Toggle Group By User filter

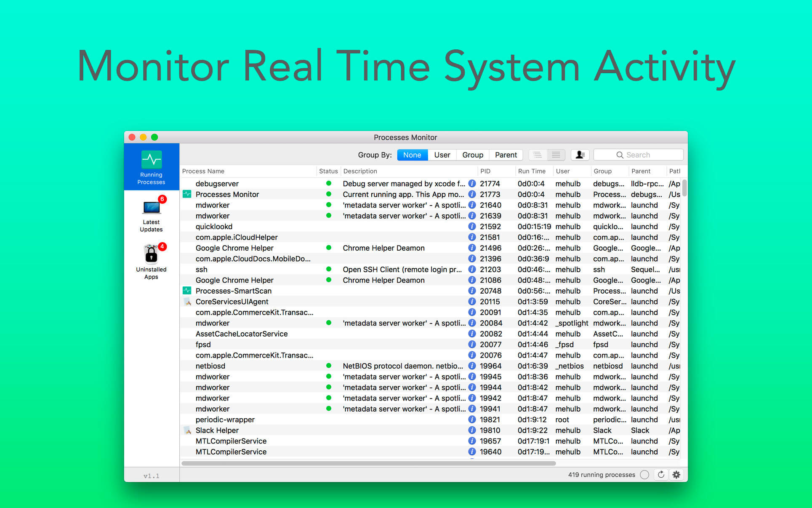[x=443, y=155]
